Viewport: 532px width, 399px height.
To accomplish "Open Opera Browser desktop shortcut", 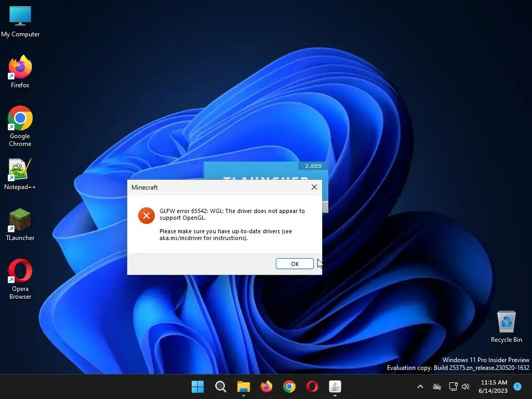I will 20,279.
